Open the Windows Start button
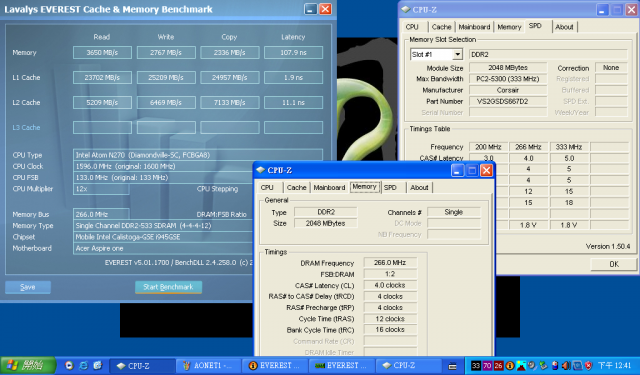 (x=28, y=365)
